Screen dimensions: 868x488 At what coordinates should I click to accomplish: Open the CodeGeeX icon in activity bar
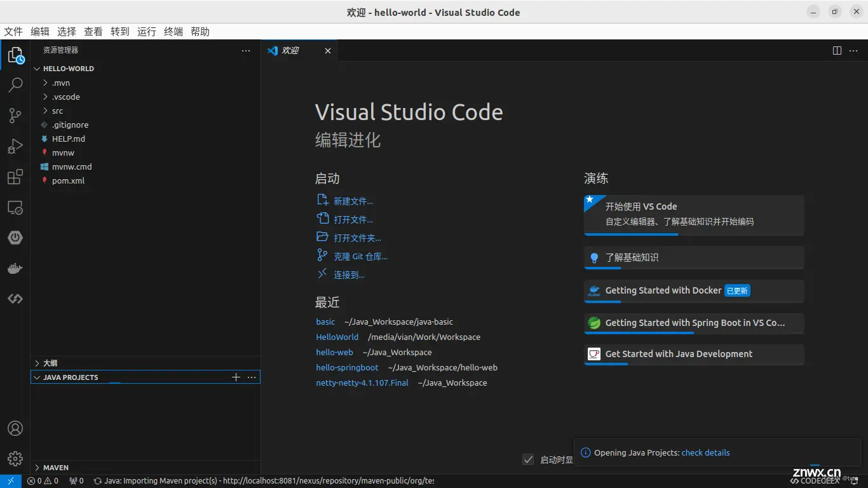point(15,299)
